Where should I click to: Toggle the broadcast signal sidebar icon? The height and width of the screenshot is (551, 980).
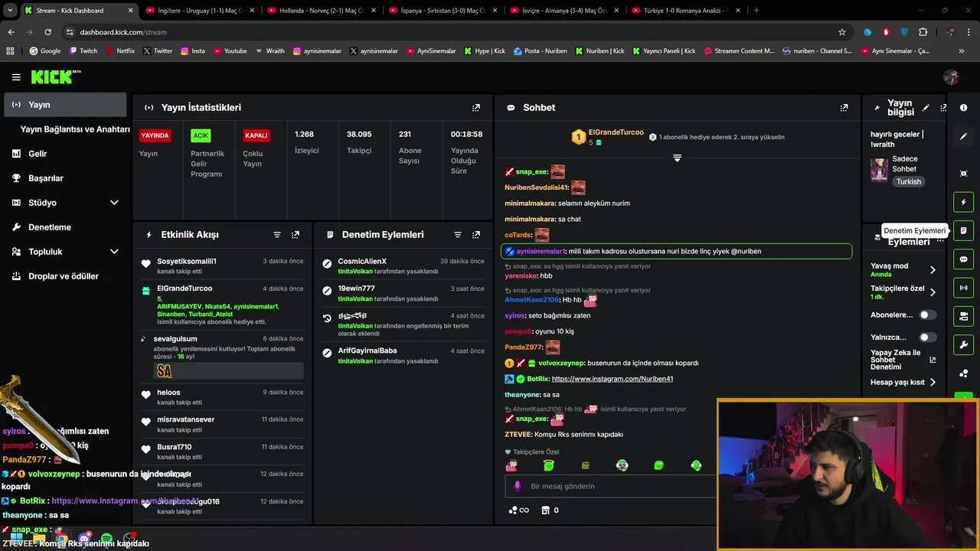click(964, 288)
